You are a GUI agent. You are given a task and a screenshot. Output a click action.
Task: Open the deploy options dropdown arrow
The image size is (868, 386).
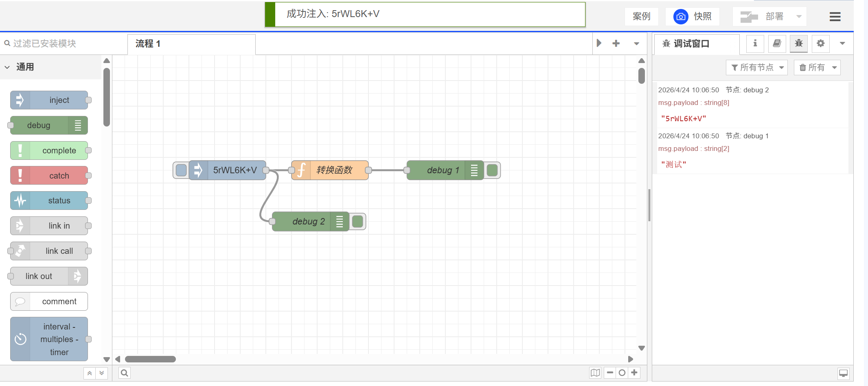tap(799, 16)
